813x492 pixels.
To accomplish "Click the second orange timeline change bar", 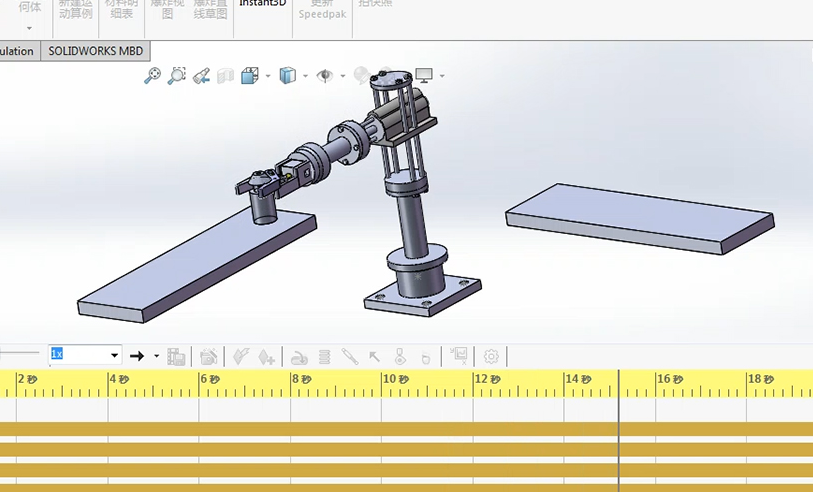I will pos(406,449).
